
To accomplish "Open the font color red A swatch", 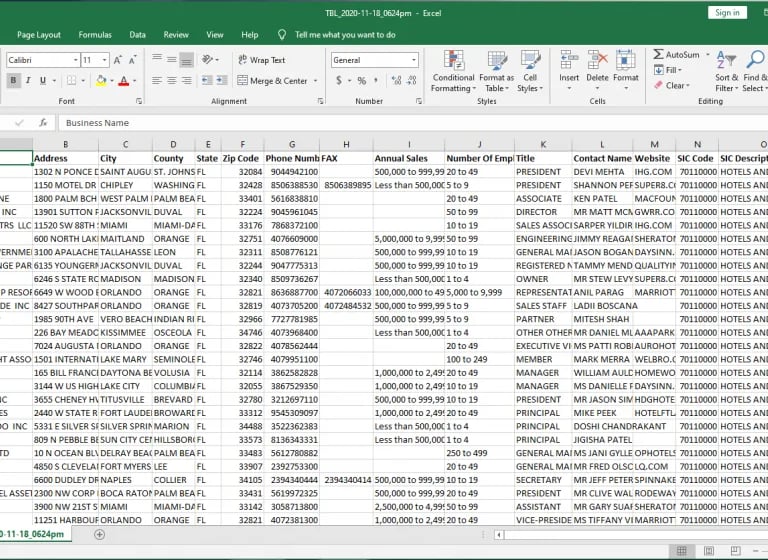I will coord(123,80).
